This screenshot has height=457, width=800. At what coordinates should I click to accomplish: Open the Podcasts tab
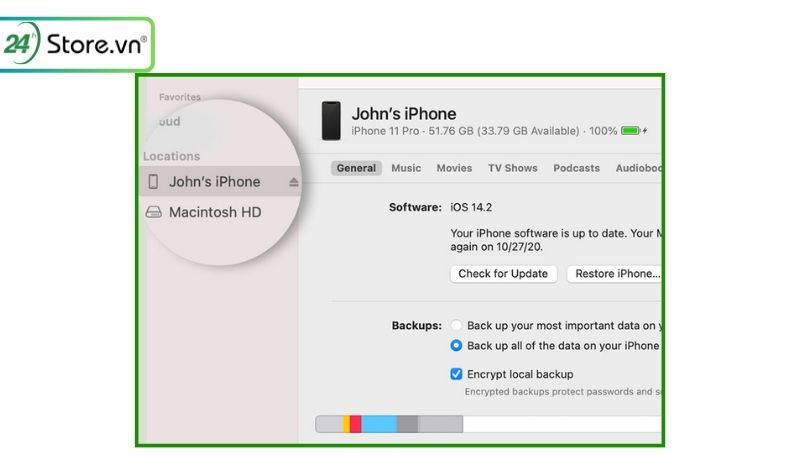[577, 168]
